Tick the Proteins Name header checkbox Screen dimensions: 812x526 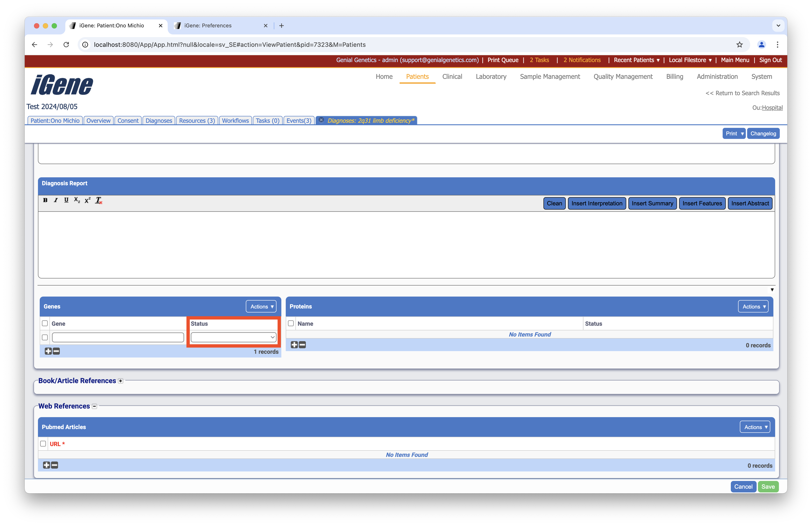[x=291, y=323]
